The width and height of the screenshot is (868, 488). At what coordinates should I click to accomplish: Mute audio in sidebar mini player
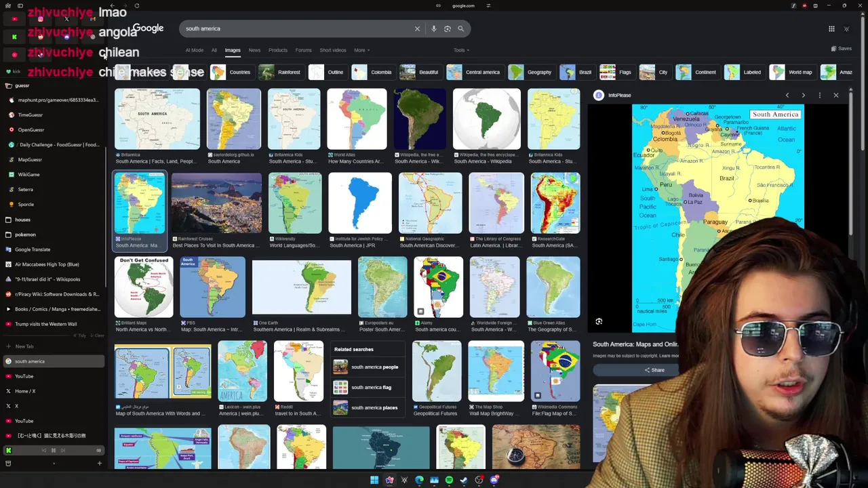[x=98, y=450]
